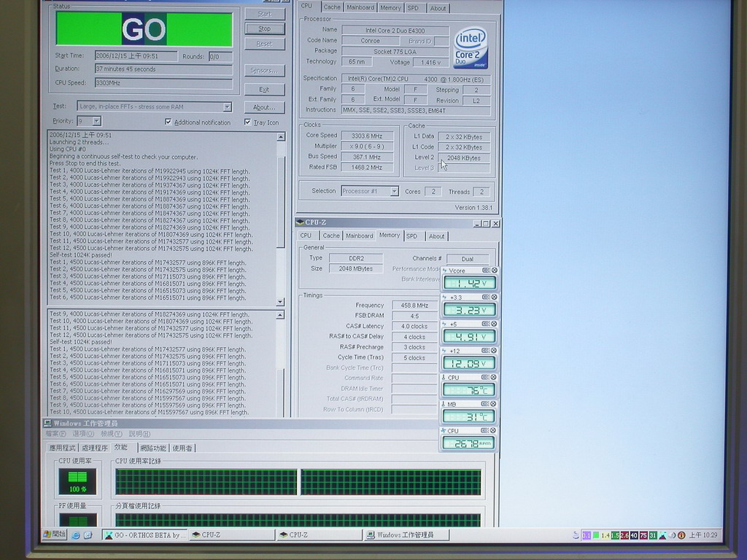Open settings icon on CPU fan RPM widget
Viewport: 747px width, 560px height.
pos(486,430)
